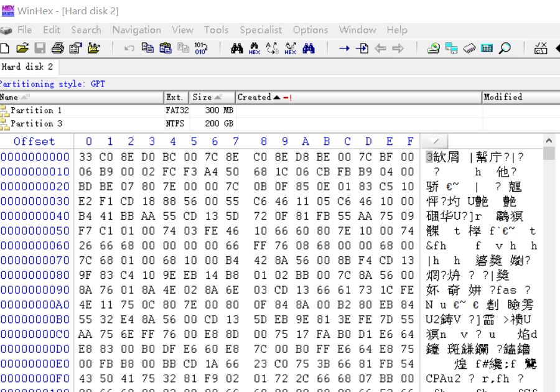
Task: Open the Tools menu
Action: [x=216, y=30]
